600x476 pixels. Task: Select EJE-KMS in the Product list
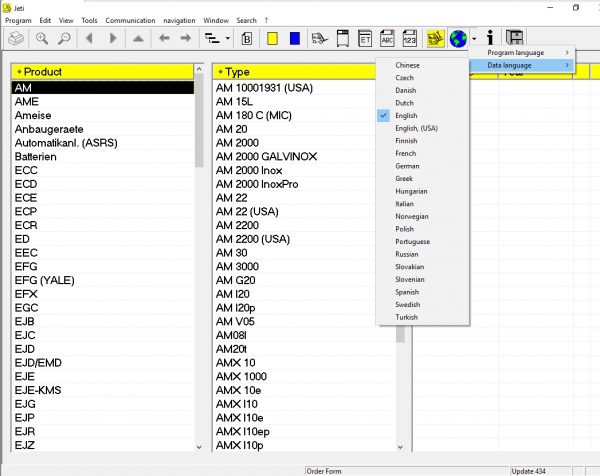(x=103, y=390)
